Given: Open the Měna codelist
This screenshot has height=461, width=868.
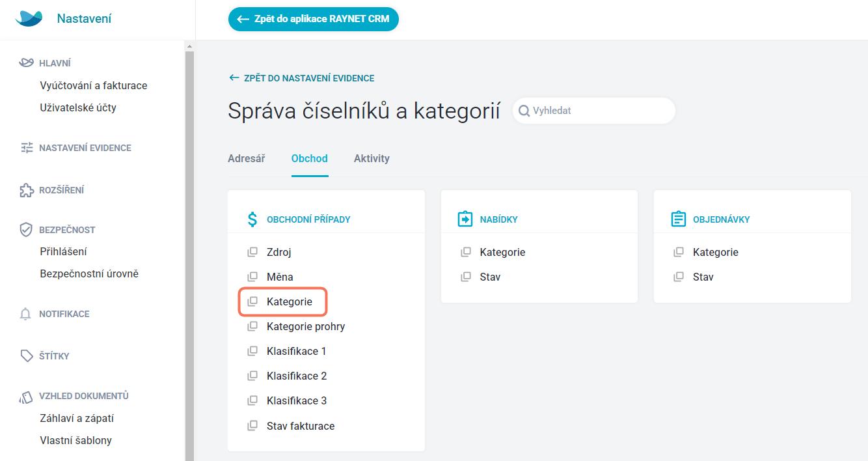Looking at the screenshot, I should click(x=280, y=277).
